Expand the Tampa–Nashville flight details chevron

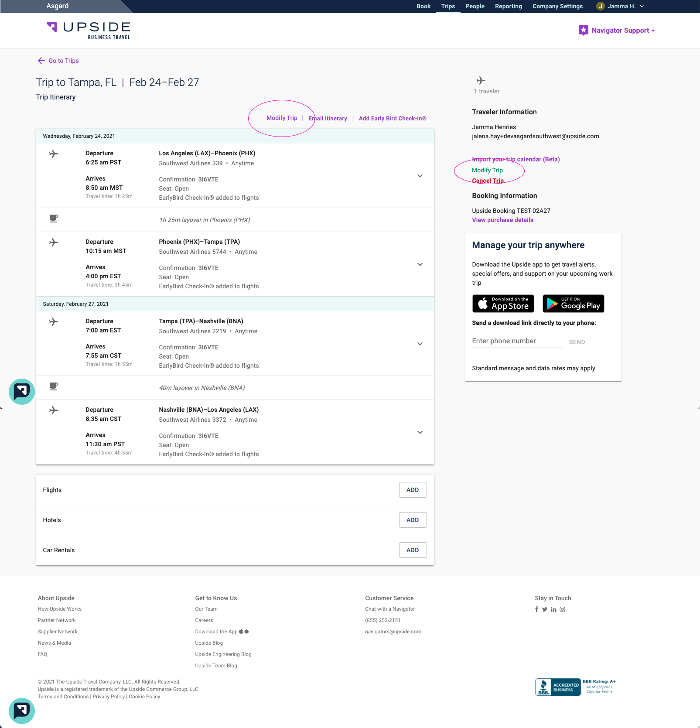(420, 344)
